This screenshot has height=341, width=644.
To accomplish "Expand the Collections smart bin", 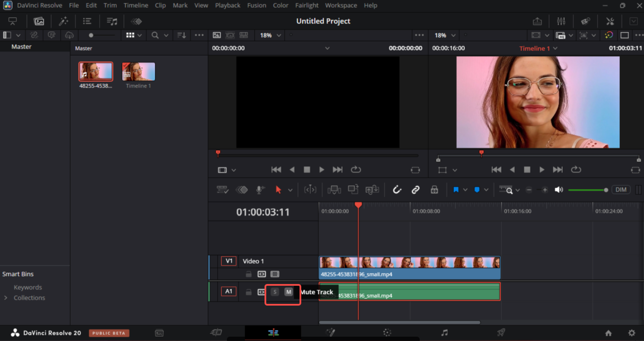I will tap(6, 298).
